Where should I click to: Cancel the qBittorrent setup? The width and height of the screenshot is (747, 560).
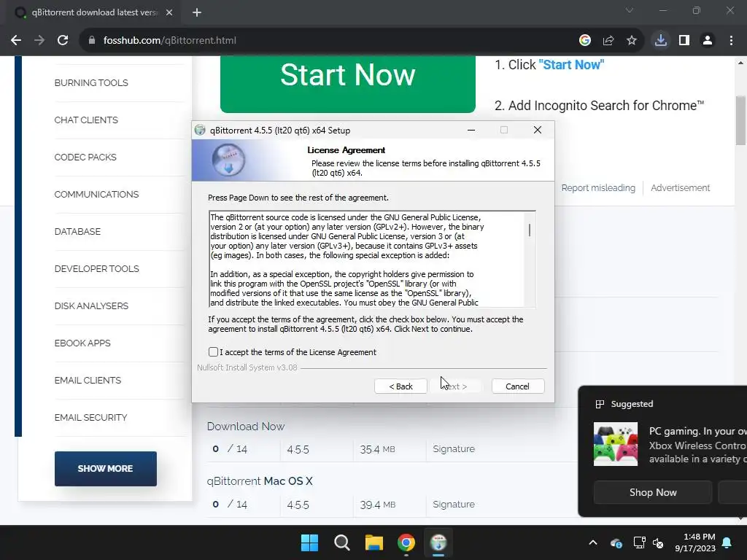click(517, 386)
